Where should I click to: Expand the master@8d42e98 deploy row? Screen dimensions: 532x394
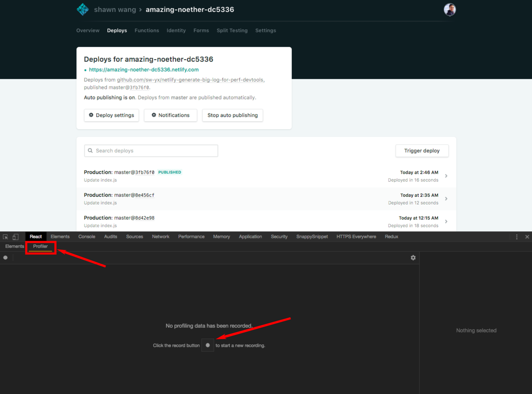pyautogui.click(x=446, y=221)
